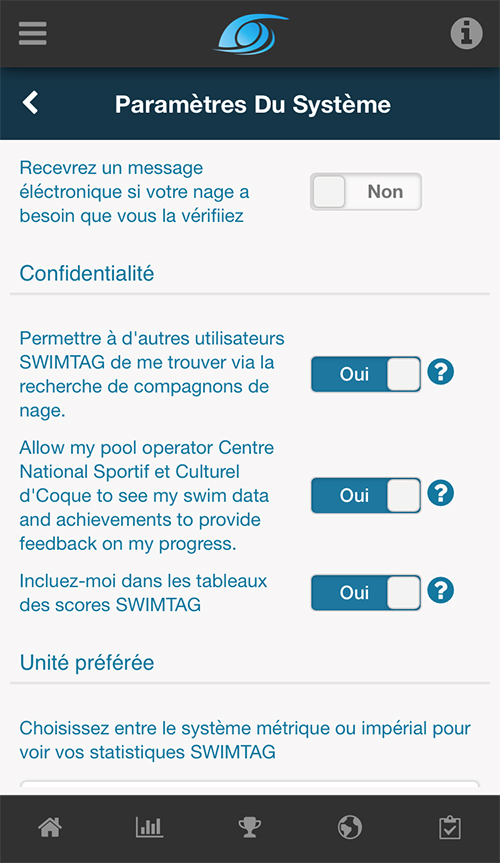
Task: Open the clipboard checklist tab
Action: [x=450, y=827]
